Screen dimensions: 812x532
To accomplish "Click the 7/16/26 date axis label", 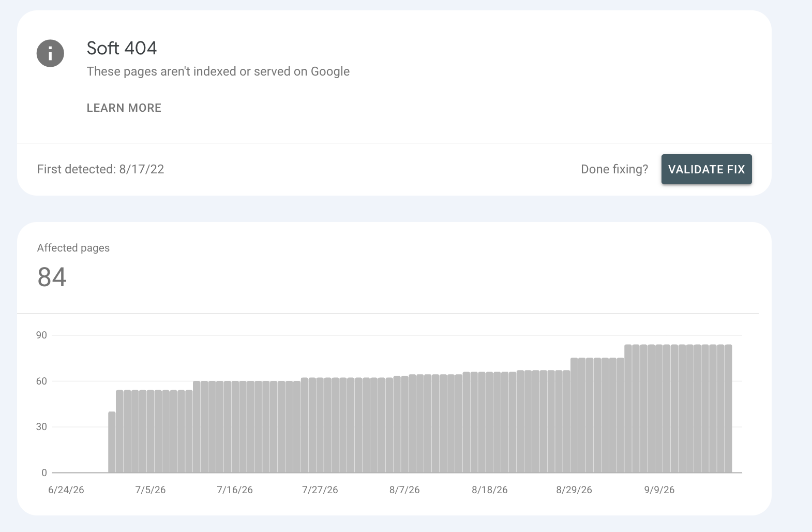I will (x=235, y=490).
